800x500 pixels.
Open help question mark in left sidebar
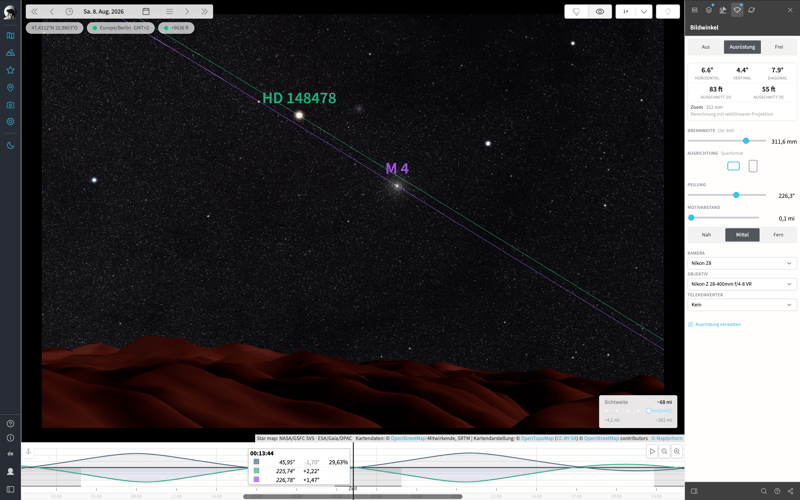pos(10,423)
